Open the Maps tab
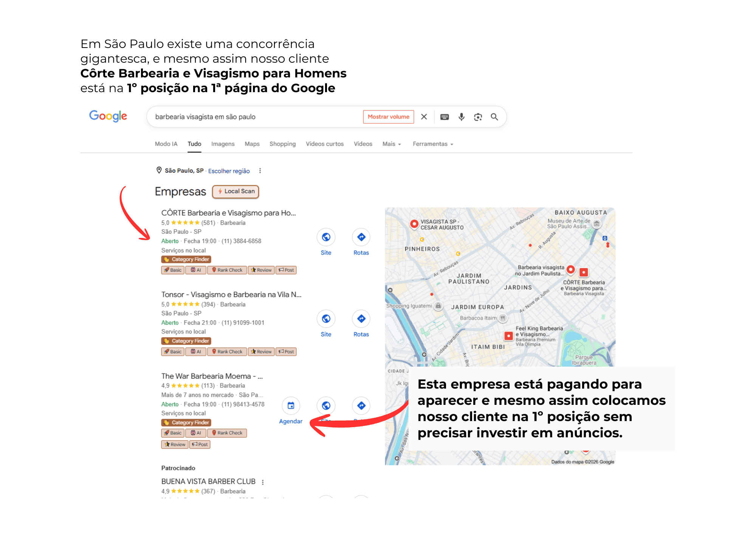This screenshot has height=534, width=756. point(252,144)
